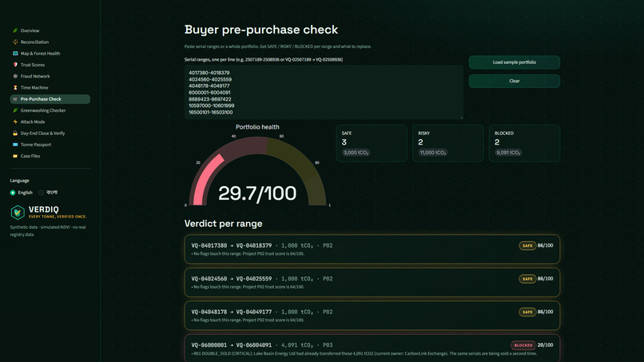Click the VQ-04024560 range verdict card
This screenshot has width=644, height=362.
372,282
